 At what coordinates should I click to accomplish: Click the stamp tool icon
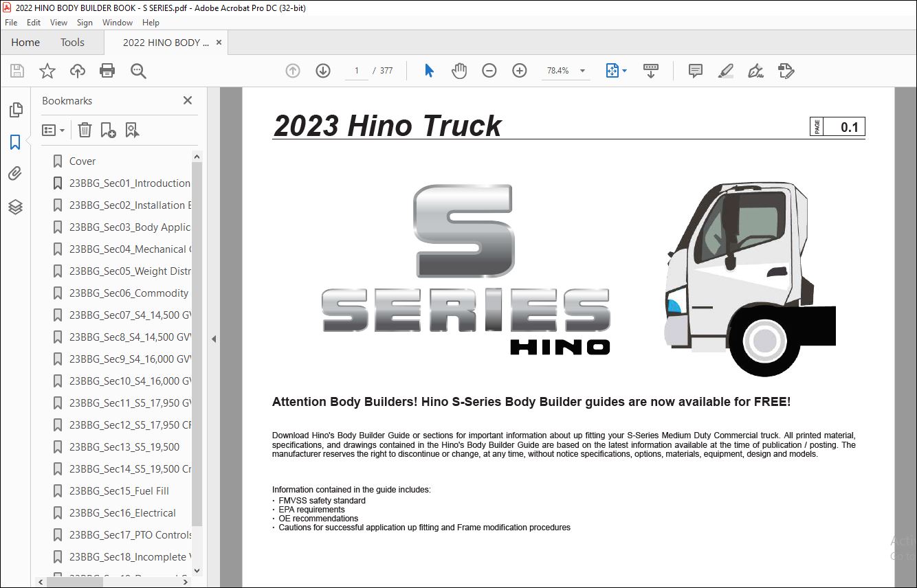coord(786,71)
